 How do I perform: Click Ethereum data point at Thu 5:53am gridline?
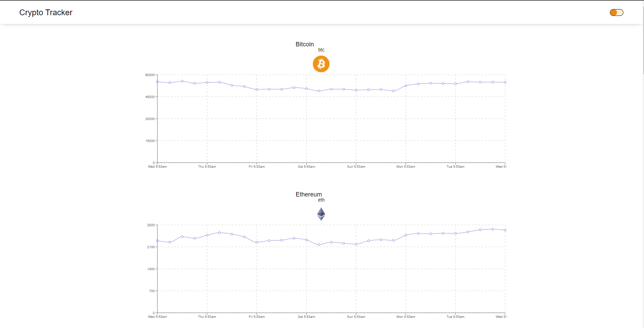[207, 235]
